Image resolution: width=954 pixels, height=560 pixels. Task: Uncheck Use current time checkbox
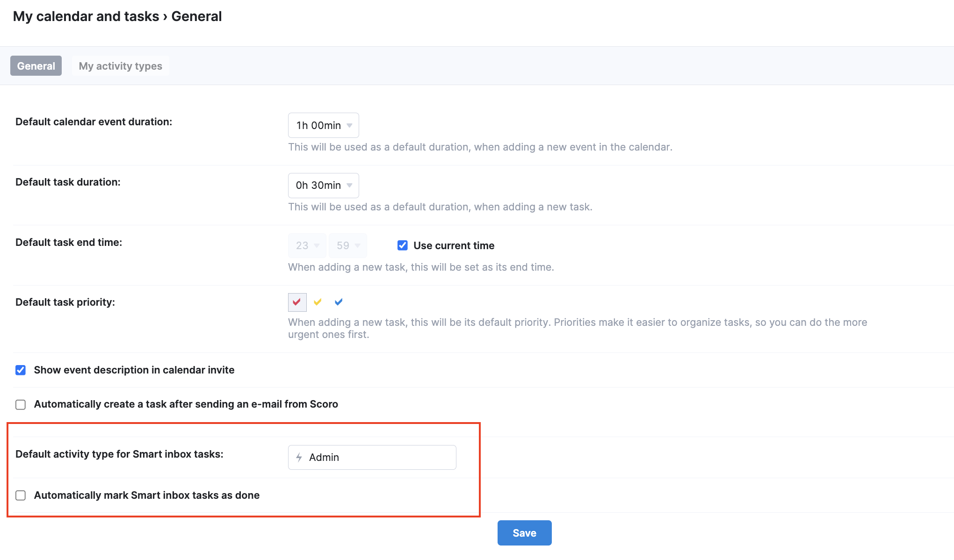click(403, 245)
